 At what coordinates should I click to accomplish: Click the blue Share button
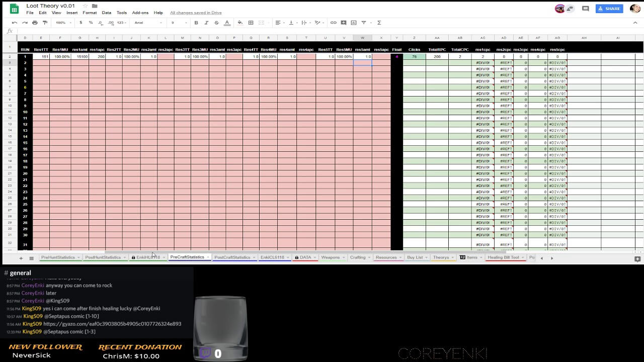[609, 9]
